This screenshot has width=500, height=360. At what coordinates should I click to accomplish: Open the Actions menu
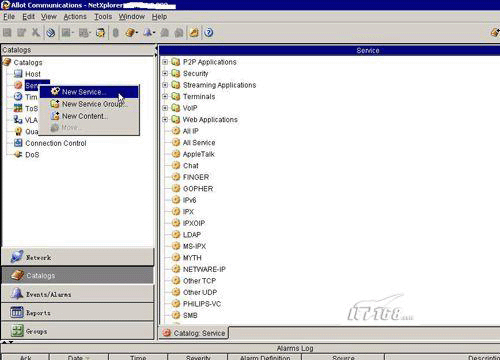(x=75, y=17)
